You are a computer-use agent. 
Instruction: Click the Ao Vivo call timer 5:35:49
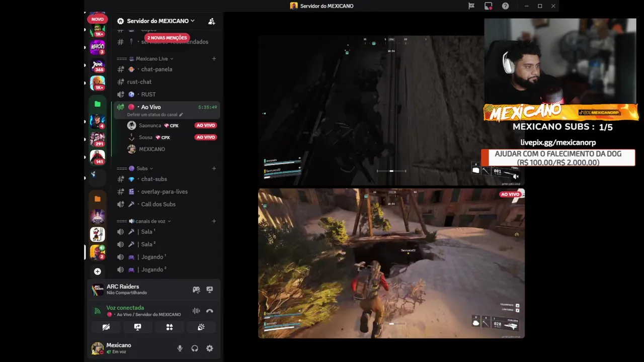coord(207,107)
